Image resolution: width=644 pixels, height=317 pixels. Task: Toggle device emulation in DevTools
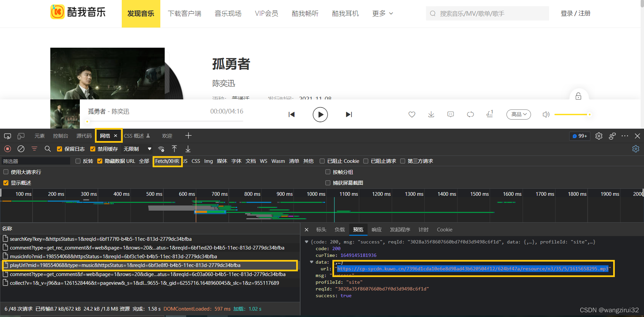click(x=21, y=136)
